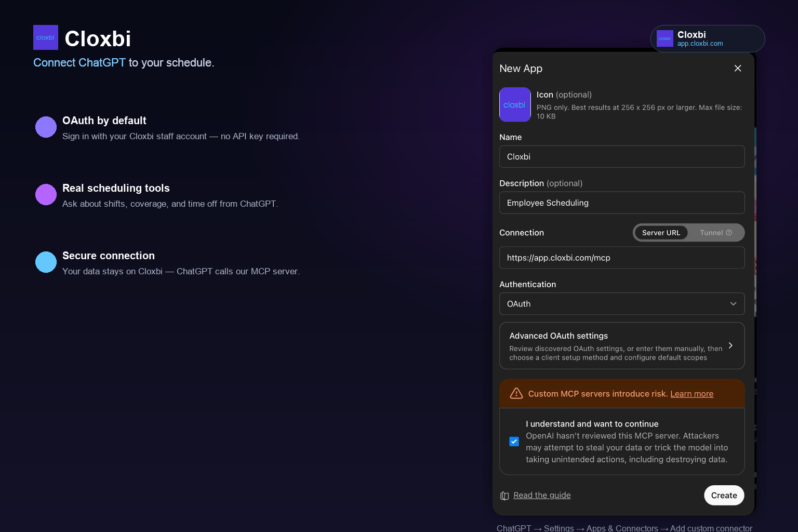Viewport: 798px width, 532px height.
Task: Uncheck I understand and want to continue
Action: (x=514, y=442)
